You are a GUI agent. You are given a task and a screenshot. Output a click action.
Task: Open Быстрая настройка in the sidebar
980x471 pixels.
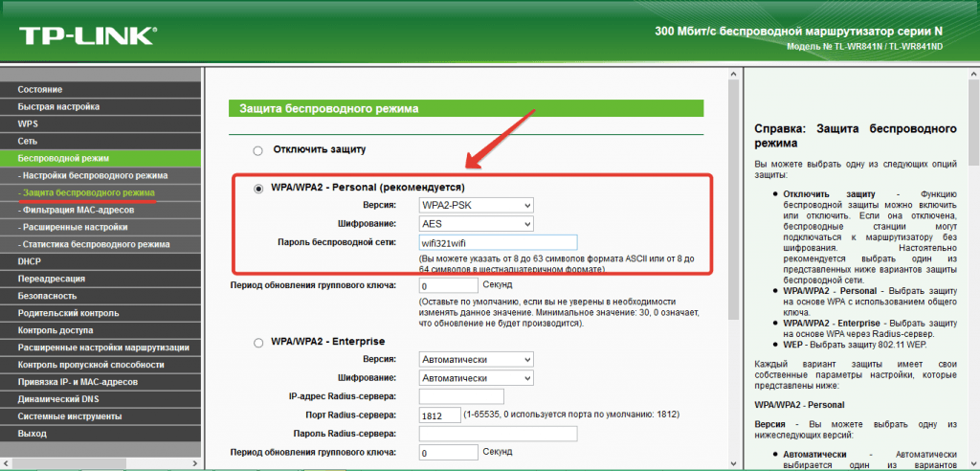[100, 107]
